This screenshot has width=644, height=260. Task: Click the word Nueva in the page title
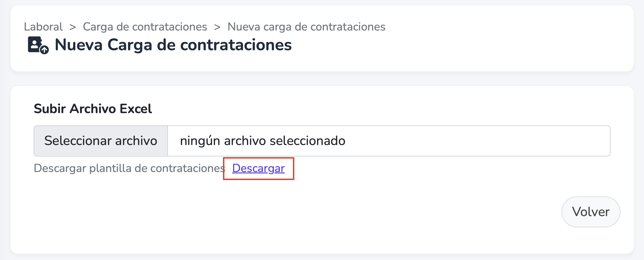pos(79,45)
